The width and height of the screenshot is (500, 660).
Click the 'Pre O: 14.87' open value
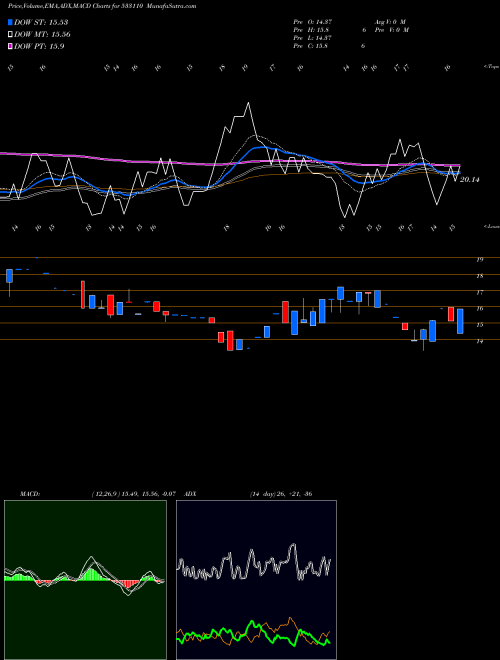point(313,22)
